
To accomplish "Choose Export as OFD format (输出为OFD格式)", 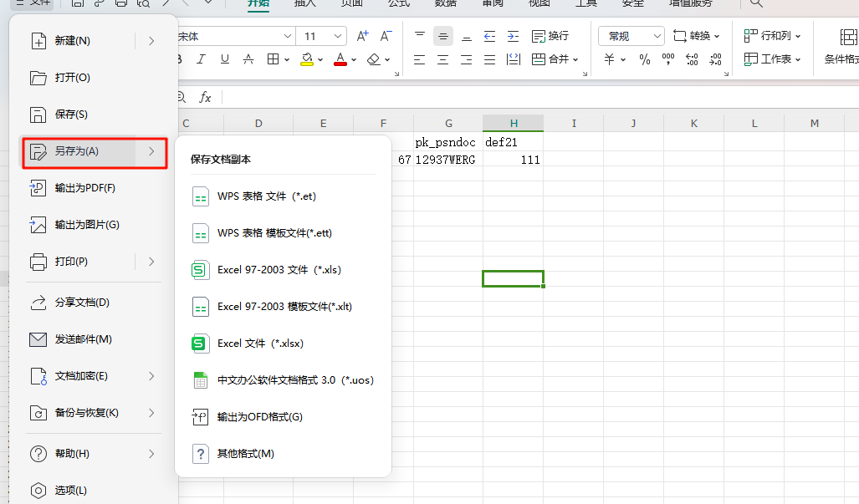I will tap(283, 417).
